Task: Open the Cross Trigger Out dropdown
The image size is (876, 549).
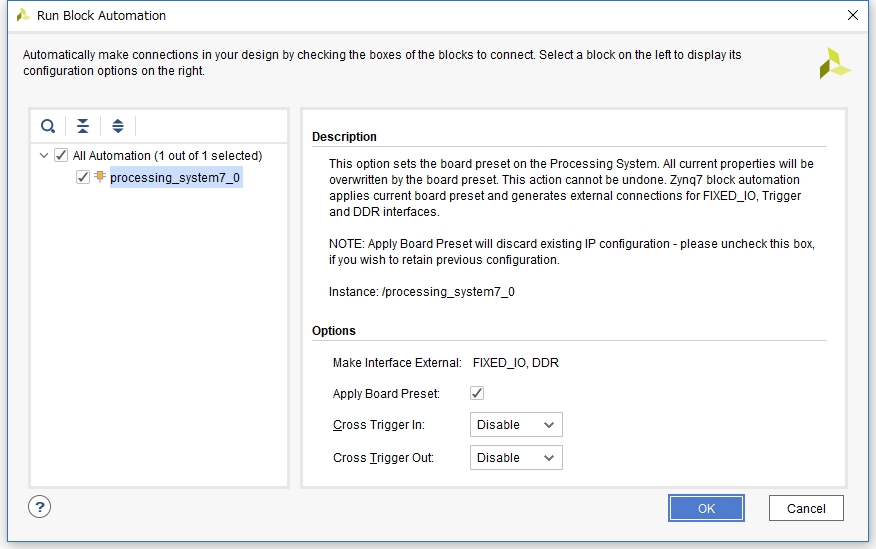Action: (516, 457)
